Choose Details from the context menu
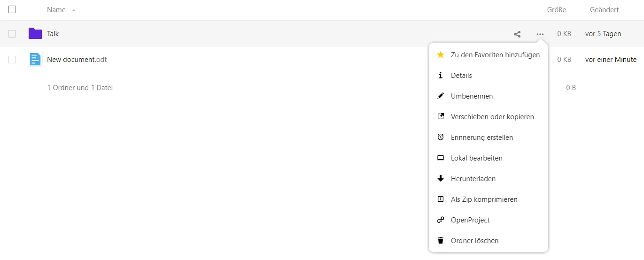644x260 pixels. (461, 76)
